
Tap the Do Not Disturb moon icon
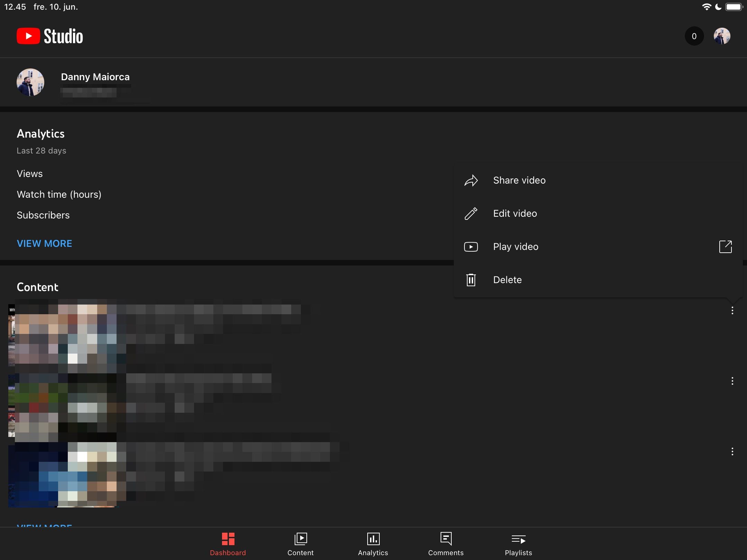(718, 7)
